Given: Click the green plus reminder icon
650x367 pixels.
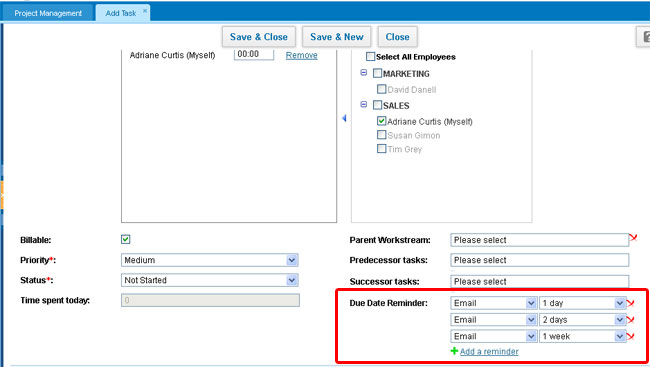Looking at the screenshot, I should click(454, 351).
